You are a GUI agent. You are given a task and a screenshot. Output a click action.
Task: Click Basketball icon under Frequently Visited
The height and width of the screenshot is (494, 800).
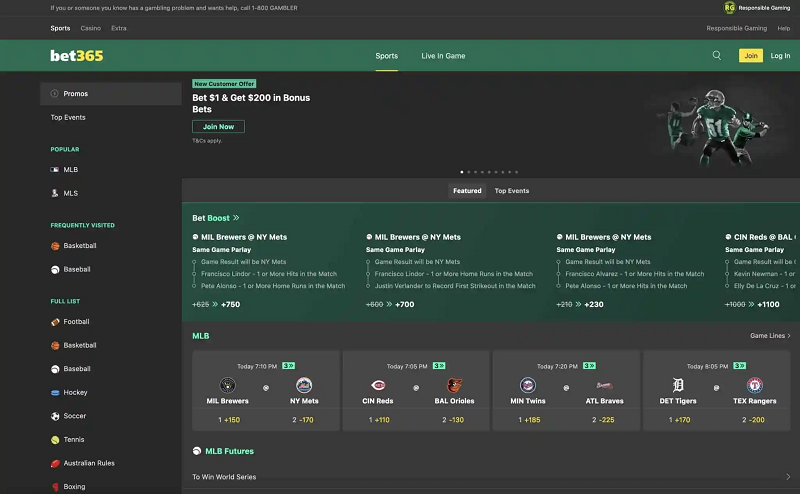55,246
